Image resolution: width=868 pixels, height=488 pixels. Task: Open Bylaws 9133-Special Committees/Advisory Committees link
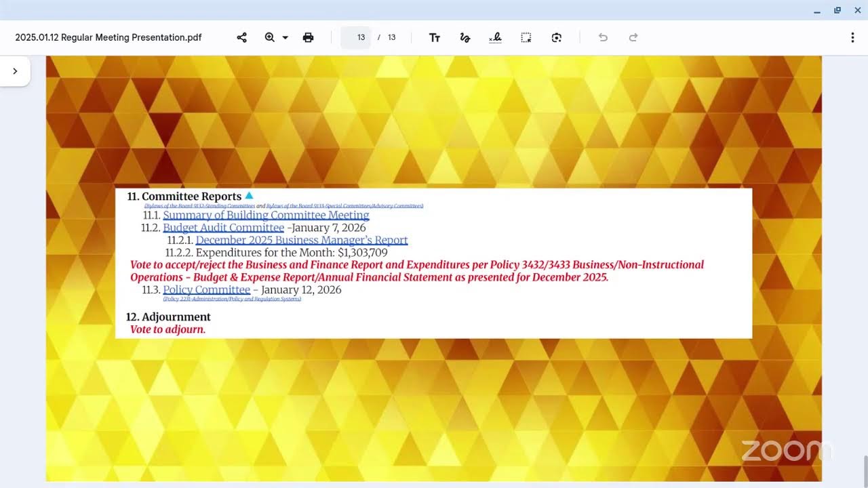coord(344,205)
